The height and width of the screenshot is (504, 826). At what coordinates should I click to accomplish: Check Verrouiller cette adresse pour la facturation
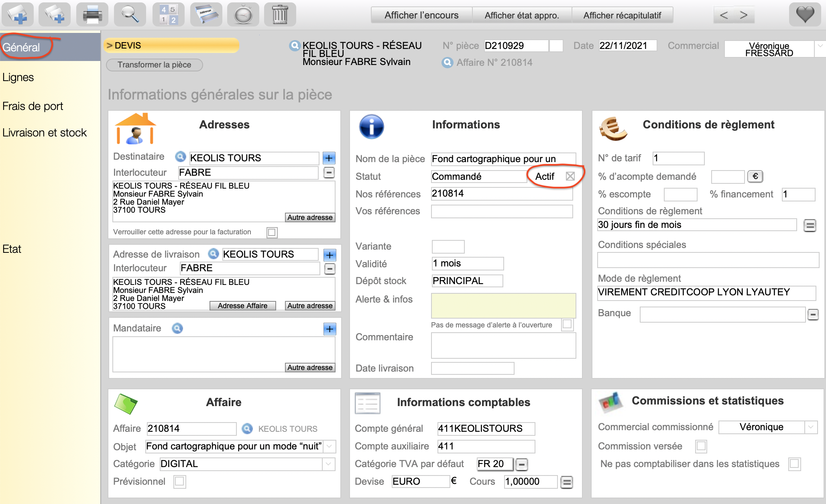272,232
